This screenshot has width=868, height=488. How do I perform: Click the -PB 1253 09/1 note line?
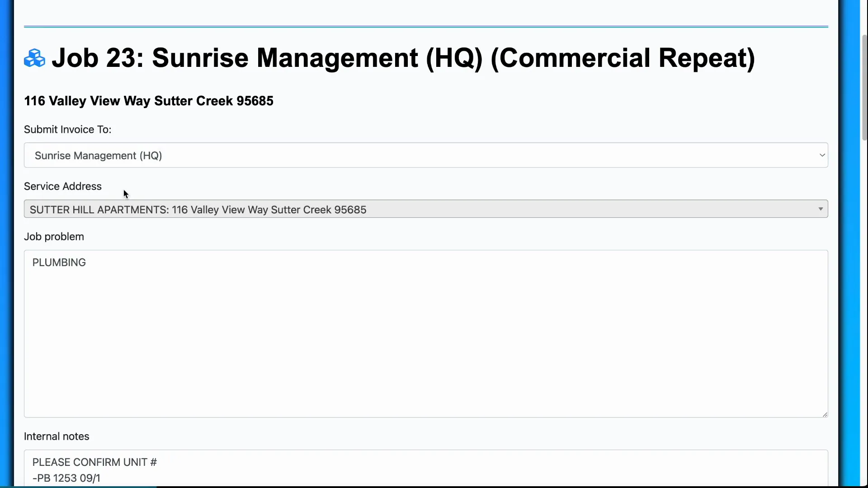pos(66,478)
